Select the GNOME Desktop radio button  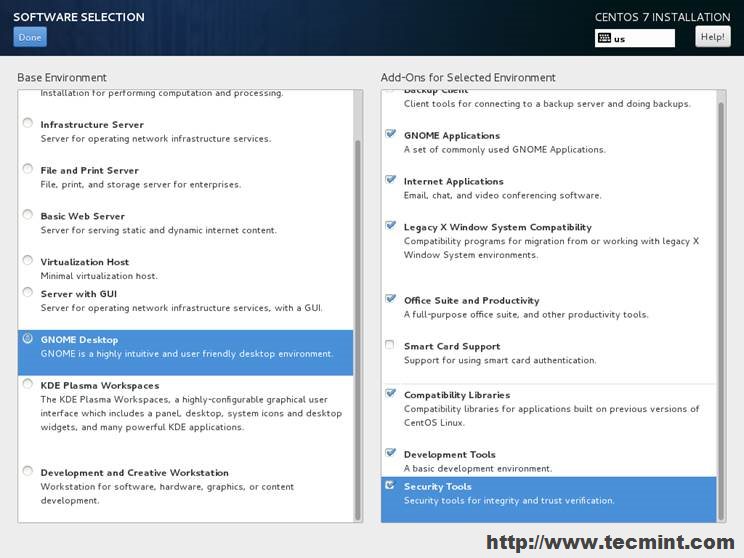pos(28,338)
